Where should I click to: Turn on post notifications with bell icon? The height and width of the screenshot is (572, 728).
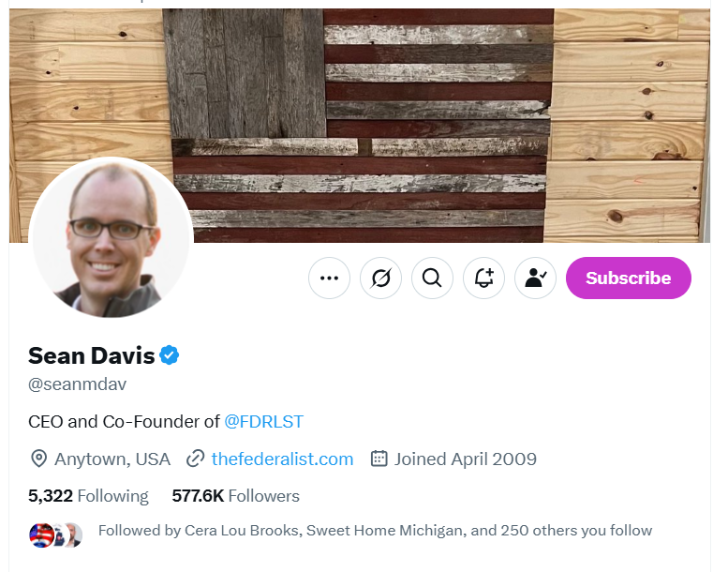[483, 278]
